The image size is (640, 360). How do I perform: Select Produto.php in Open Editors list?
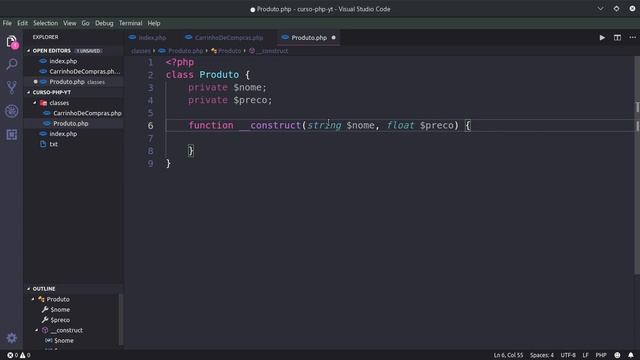click(67, 82)
